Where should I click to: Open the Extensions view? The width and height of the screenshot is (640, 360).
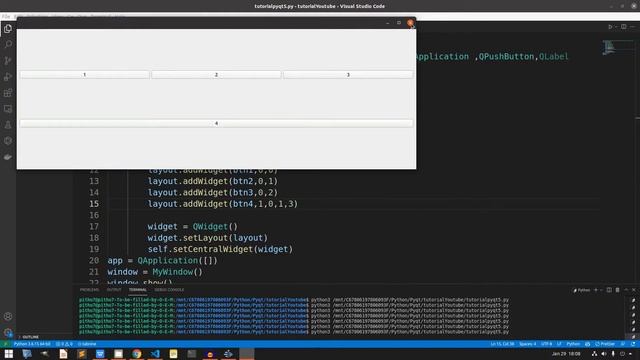8,93
